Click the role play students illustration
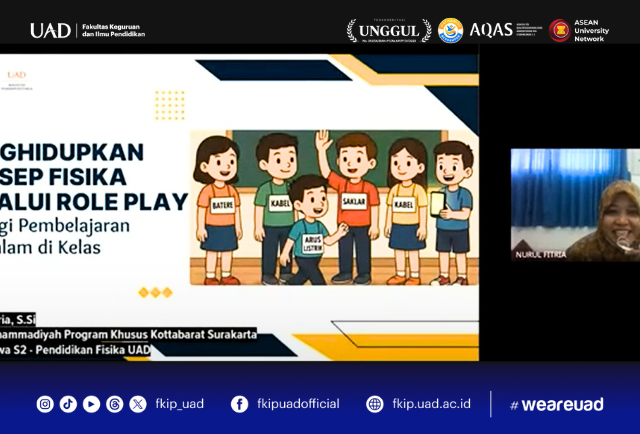Viewport: 640px width, 434px height. pyautogui.click(x=332, y=208)
